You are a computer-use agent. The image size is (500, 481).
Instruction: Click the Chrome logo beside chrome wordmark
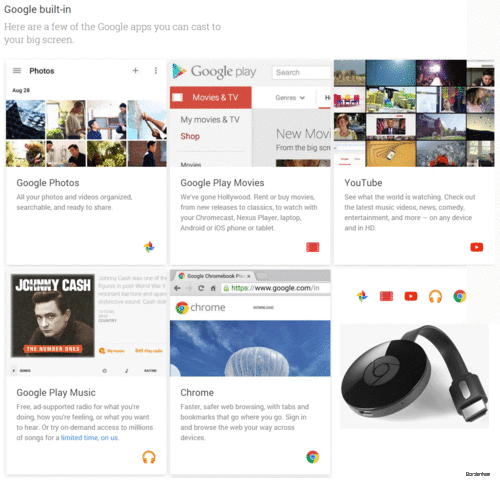[x=182, y=308]
